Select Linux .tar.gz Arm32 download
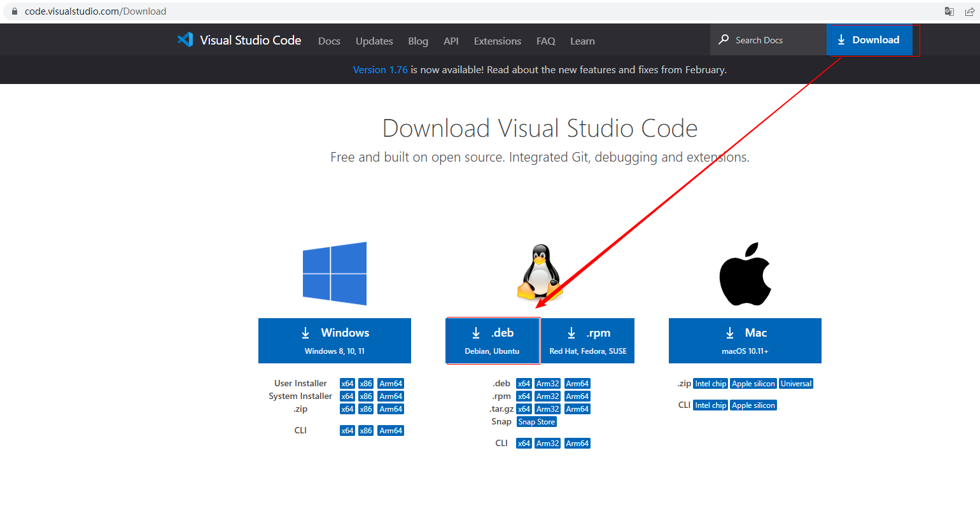 click(x=547, y=409)
